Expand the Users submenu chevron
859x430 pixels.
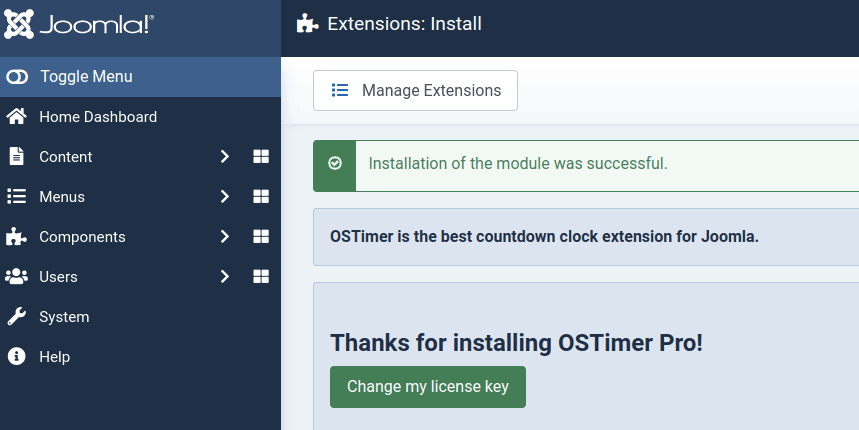(225, 276)
